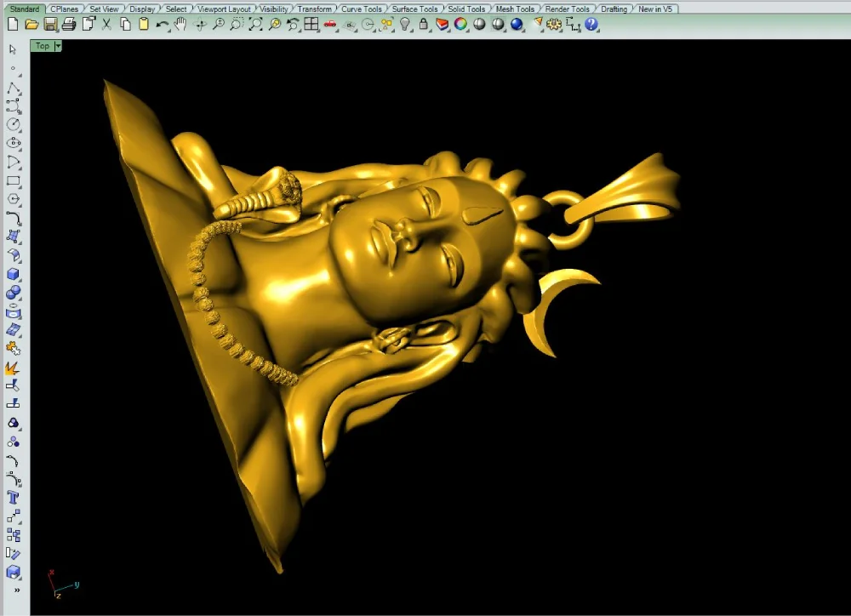
Task: Open the Drafting tab
Action: 614,9
